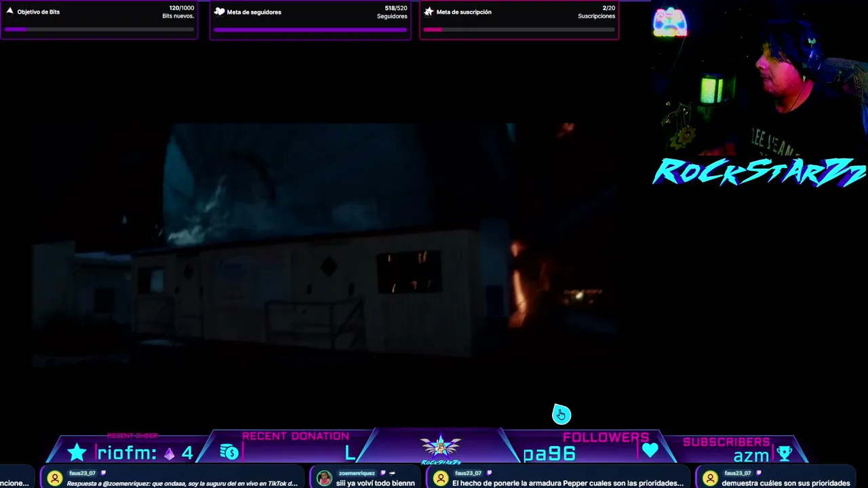Click the Meta de suscripción progress bar
The image size is (868, 488).
point(519,30)
